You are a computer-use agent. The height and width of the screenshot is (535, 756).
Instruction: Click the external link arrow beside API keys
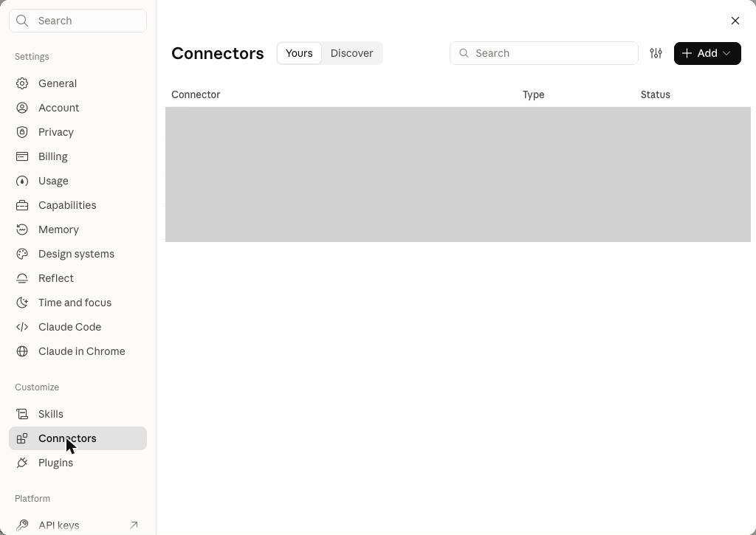(x=134, y=525)
